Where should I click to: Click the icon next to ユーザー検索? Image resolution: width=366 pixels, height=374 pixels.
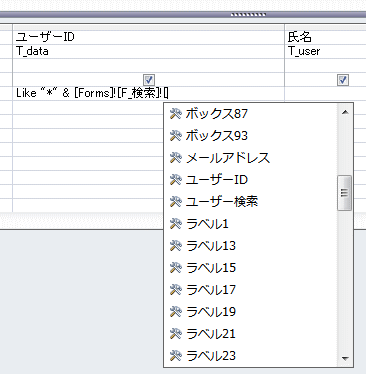(175, 202)
